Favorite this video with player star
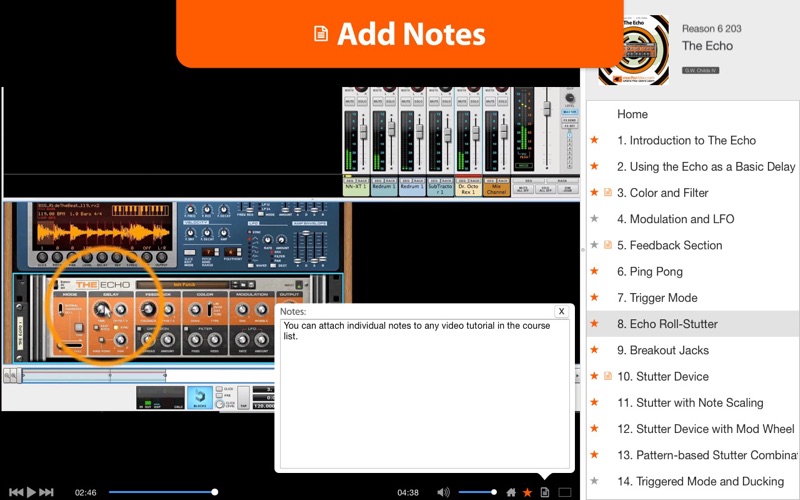The width and height of the screenshot is (800, 500). (x=528, y=492)
